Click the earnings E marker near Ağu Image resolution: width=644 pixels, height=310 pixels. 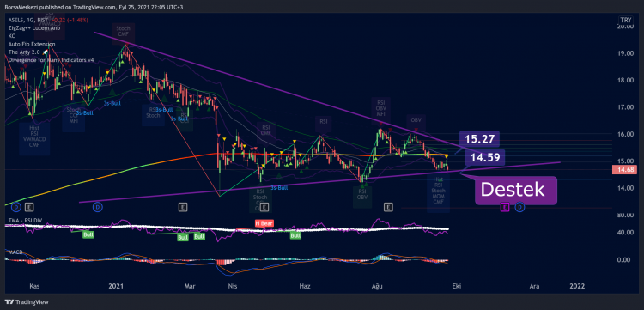[x=388, y=207]
